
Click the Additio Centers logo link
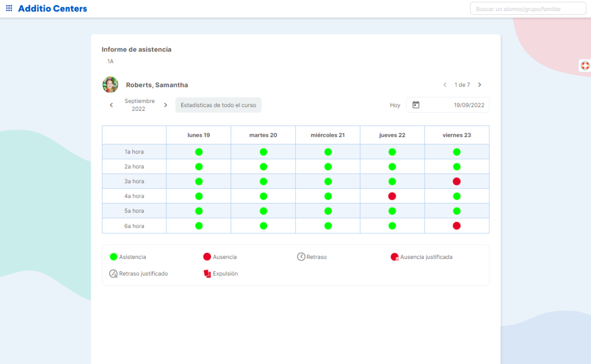[x=53, y=9]
